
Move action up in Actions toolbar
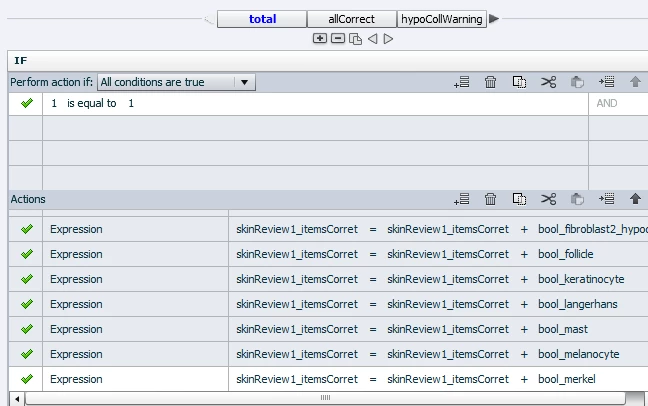[635, 199]
